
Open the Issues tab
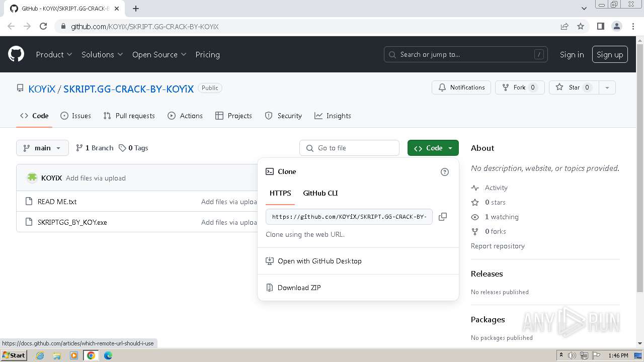[x=76, y=116]
